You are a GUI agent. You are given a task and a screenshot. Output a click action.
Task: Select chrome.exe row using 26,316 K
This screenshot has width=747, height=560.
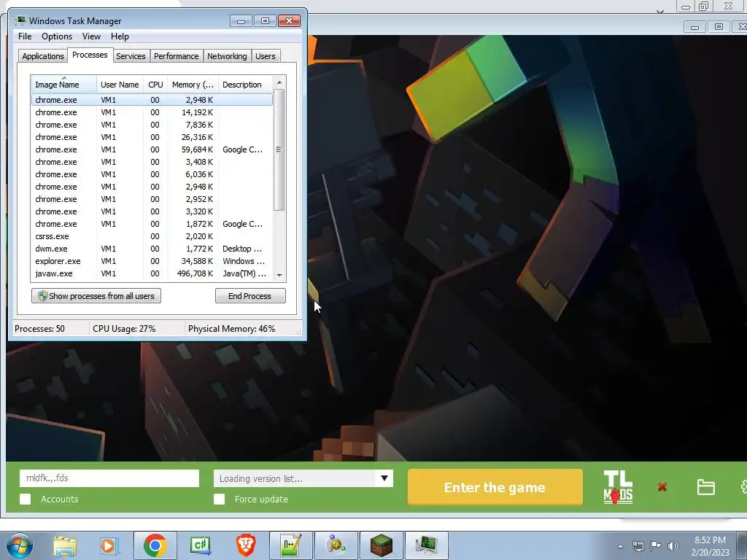coord(152,137)
